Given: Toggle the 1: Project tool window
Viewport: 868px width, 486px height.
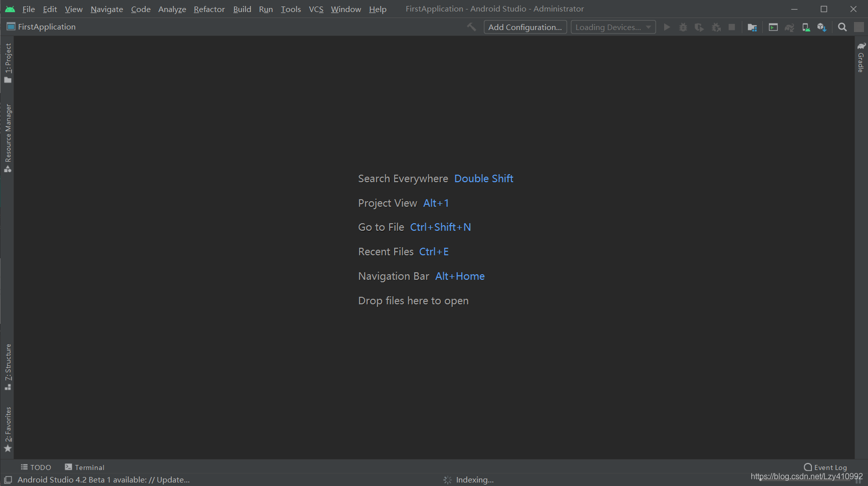Looking at the screenshot, I should (x=8, y=63).
